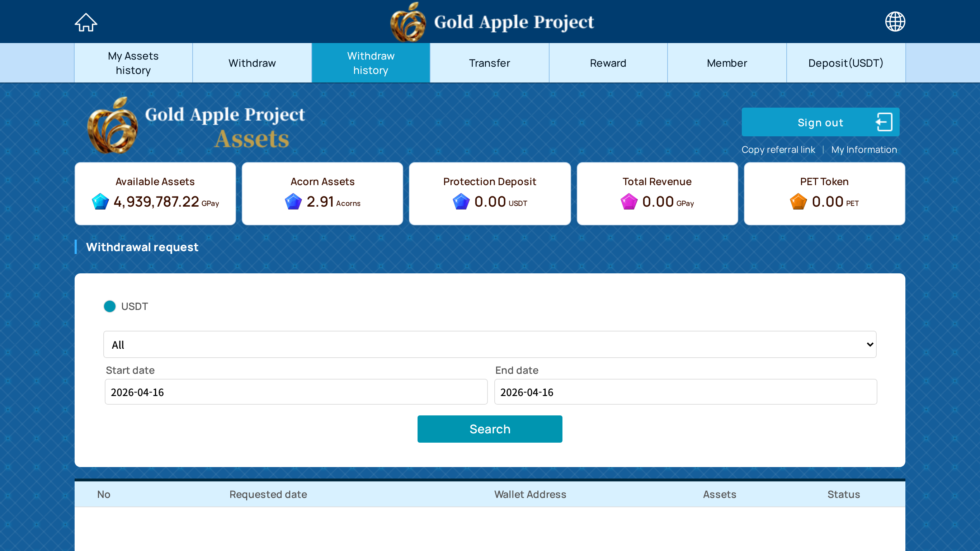Open the Start date picker field

coord(296,392)
